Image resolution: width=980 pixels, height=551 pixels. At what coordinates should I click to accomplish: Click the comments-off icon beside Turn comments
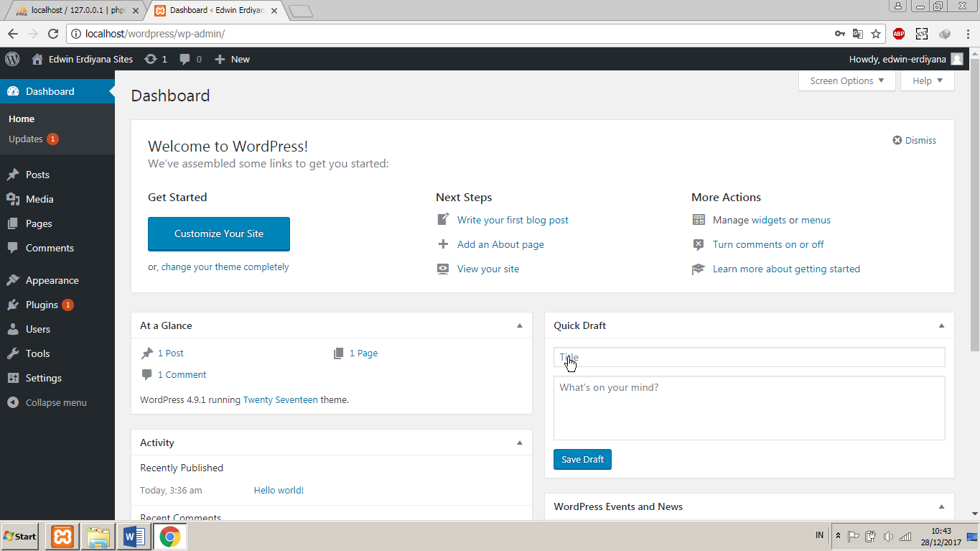[x=699, y=244]
